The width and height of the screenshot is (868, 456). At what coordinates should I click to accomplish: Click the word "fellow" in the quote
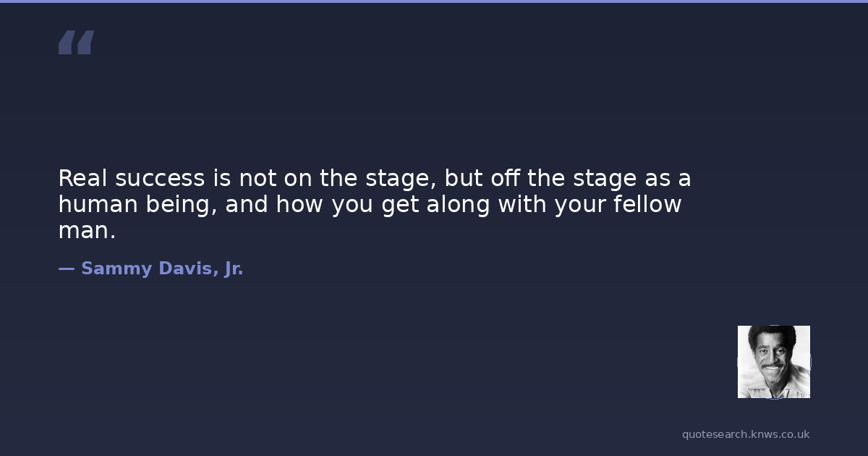coord(647,205)
